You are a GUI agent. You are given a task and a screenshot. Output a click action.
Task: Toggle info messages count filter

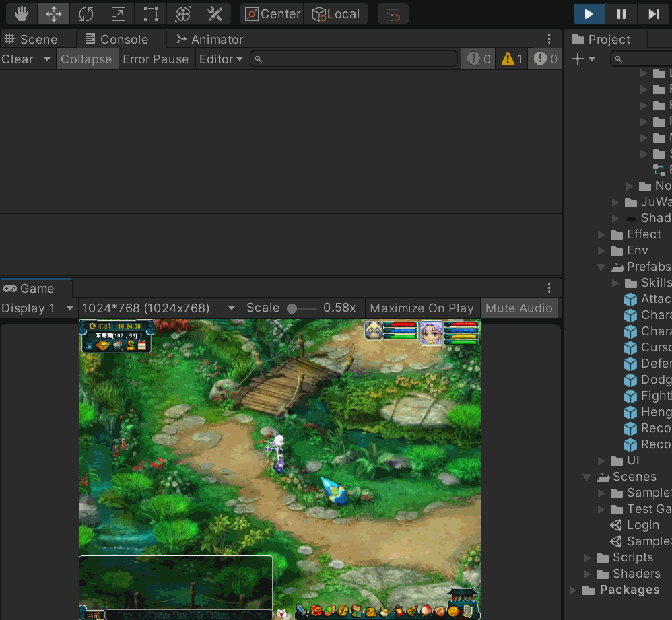(478, 59)
